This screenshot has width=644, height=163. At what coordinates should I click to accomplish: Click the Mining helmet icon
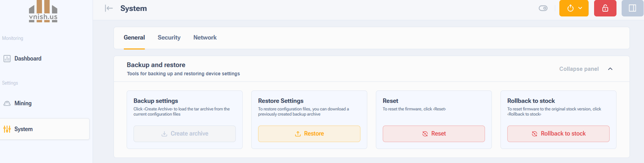tap(7, 103)
